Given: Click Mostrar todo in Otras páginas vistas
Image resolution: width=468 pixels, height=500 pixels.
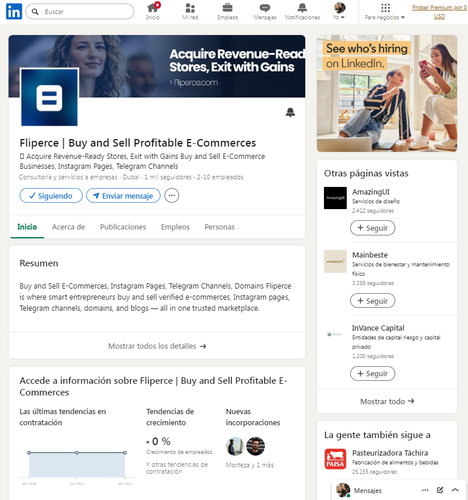Looking at the screenshot, I should (x=387, y=401).
